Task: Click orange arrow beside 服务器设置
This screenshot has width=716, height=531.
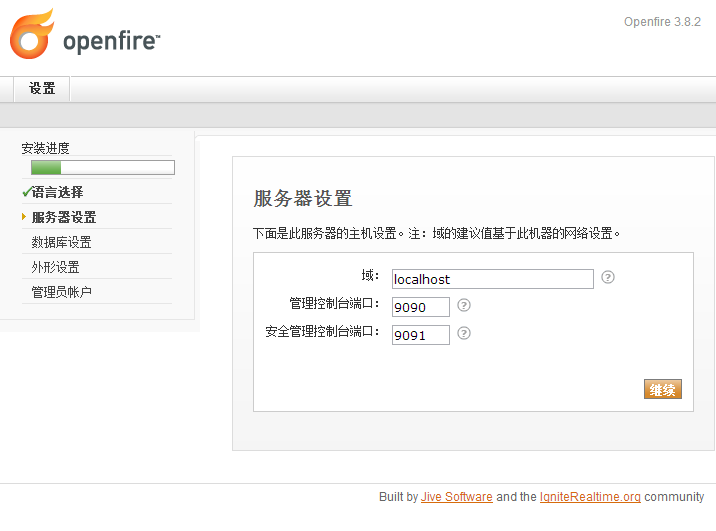Action: 24,217
